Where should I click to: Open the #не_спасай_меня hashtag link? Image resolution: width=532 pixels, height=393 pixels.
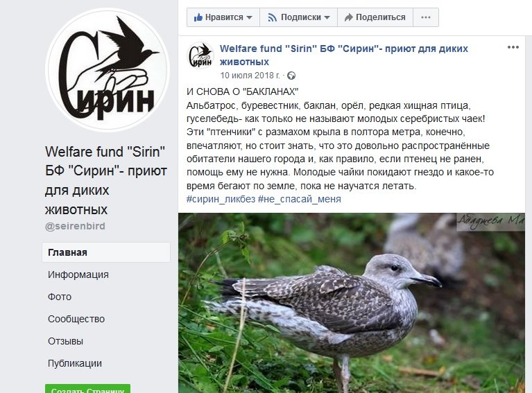(299, 199)
